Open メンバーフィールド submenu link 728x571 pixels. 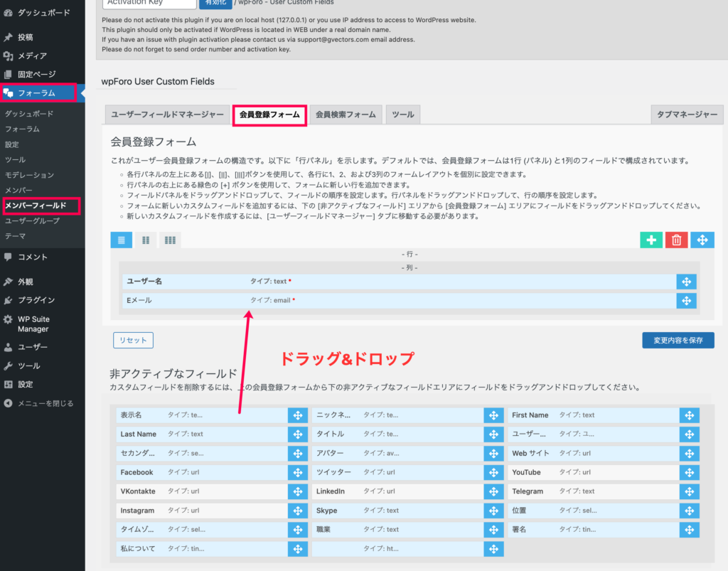point(36,206)
